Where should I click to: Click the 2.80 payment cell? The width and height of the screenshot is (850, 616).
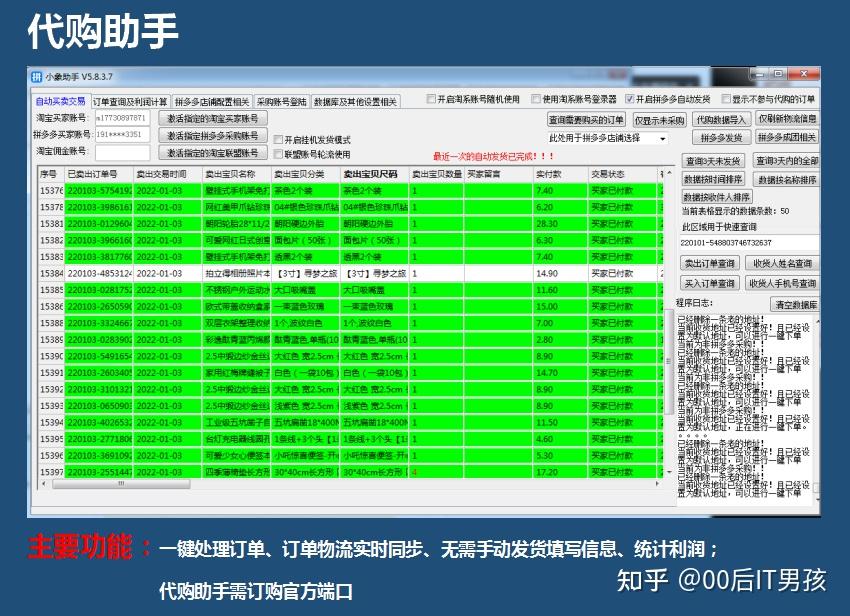pyautogui.click(x=561, y=339)
